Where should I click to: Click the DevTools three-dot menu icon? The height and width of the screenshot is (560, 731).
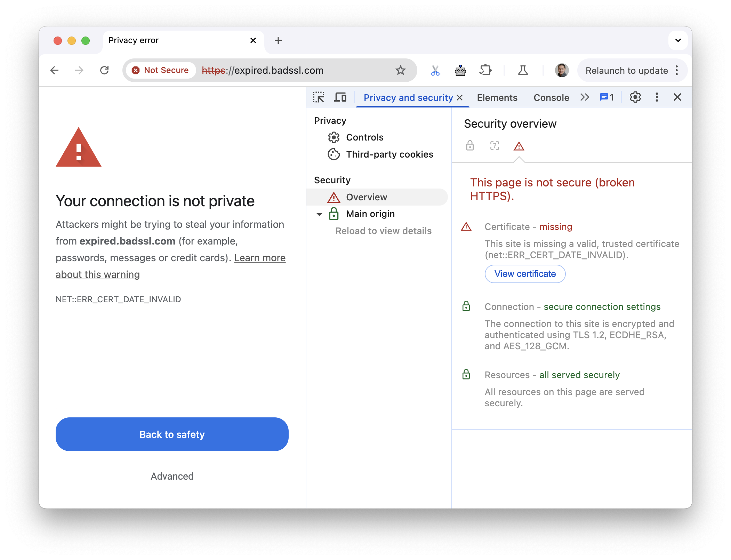pos(657,98)
